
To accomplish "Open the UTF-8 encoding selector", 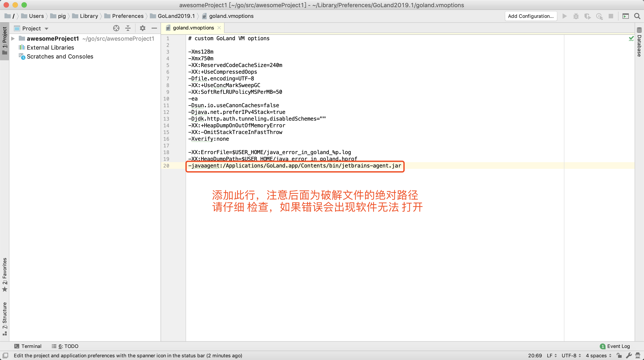I will 571,355.
